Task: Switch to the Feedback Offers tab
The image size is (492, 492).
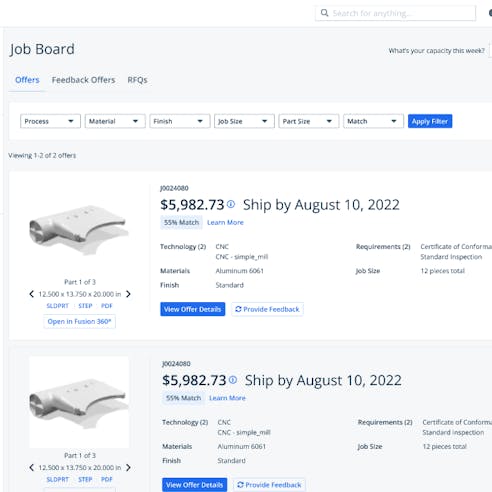Action: [x=83, y=80]
